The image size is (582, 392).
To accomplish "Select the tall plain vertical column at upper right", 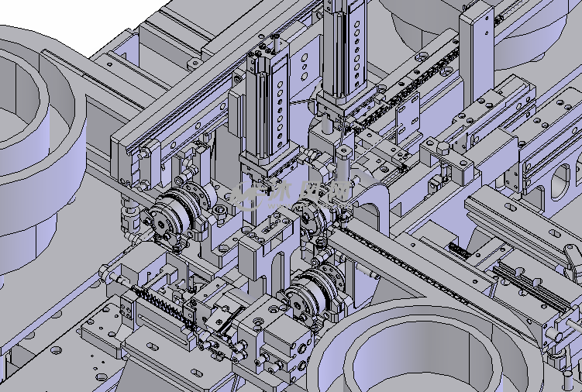I will coord(477,56).
